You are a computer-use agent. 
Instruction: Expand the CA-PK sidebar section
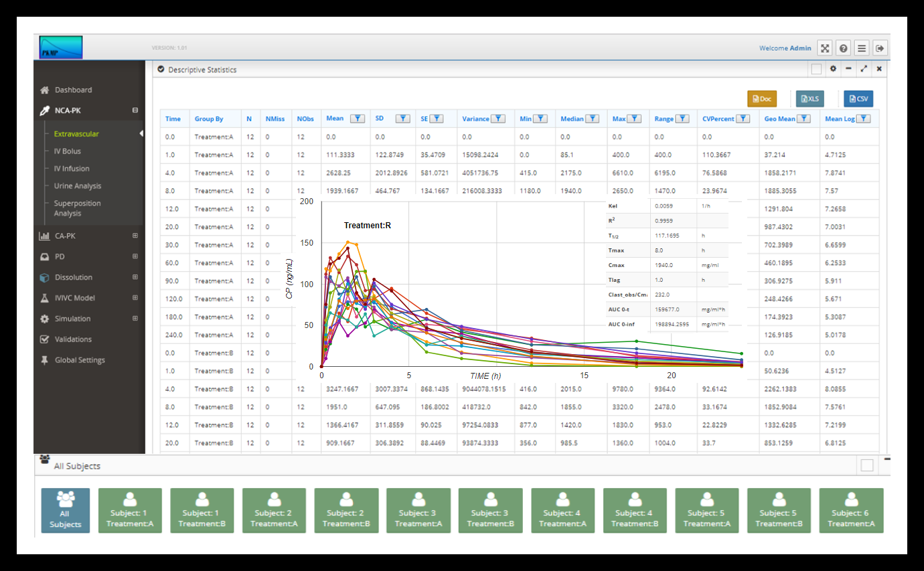click(135, 236)
